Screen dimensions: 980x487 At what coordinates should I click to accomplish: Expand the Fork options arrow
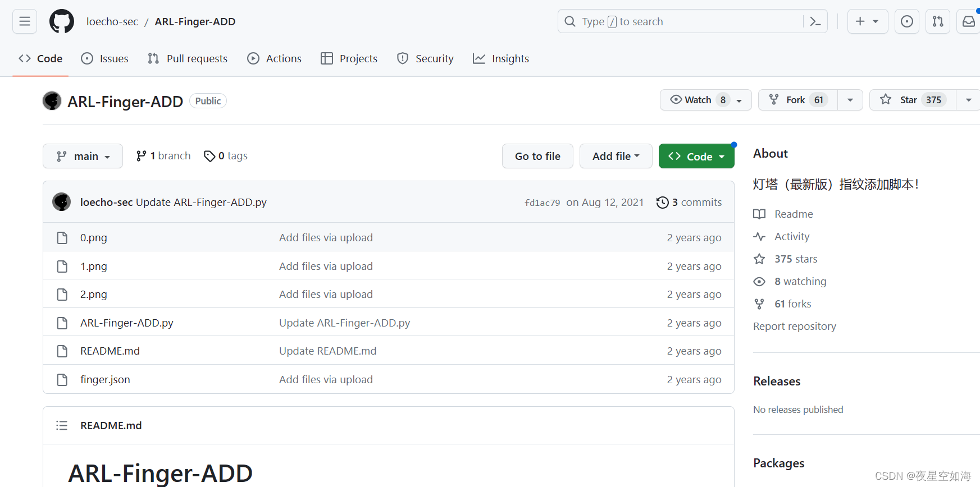click(850, 100)
